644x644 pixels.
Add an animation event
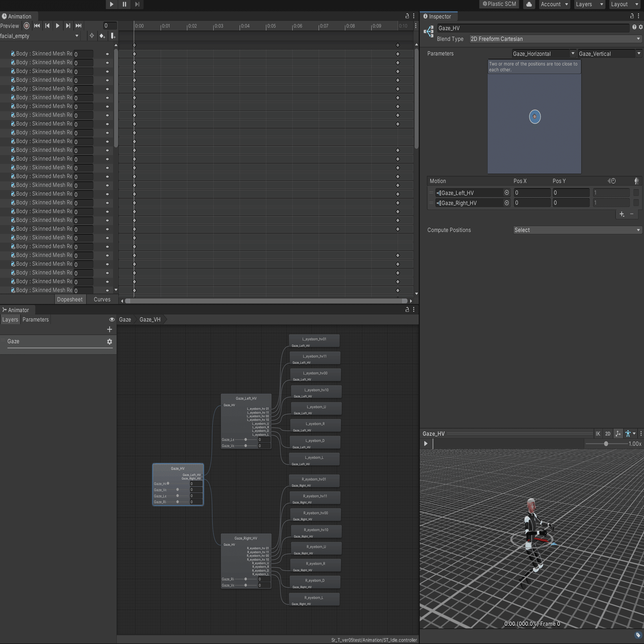coord(113,36)
